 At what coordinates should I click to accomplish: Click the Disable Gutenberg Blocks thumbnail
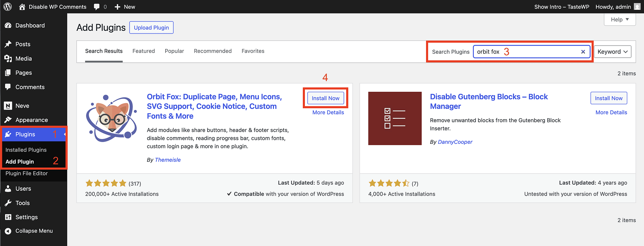(395, 118)
